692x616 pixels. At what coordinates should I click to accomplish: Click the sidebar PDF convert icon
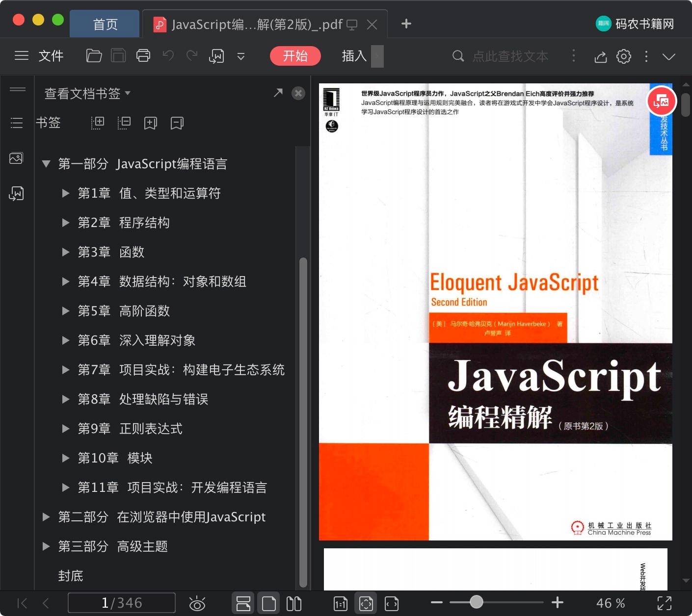pos(16,193)
